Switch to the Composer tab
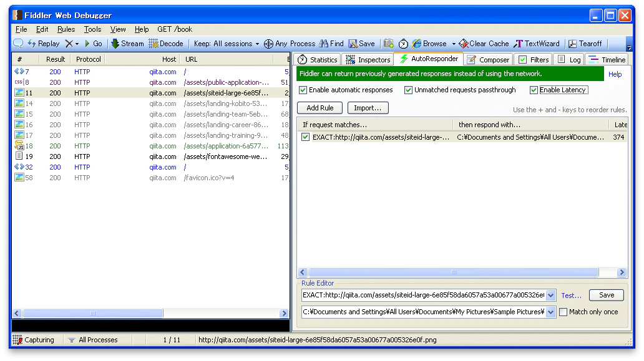 489,59
